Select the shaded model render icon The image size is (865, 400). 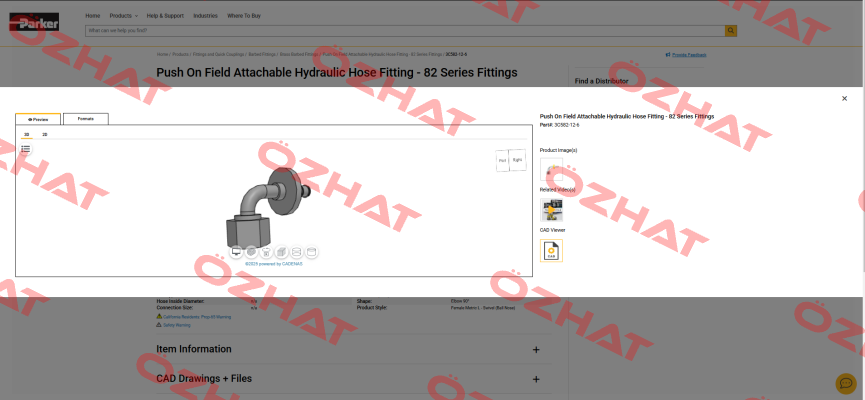(x=252, y=252)
